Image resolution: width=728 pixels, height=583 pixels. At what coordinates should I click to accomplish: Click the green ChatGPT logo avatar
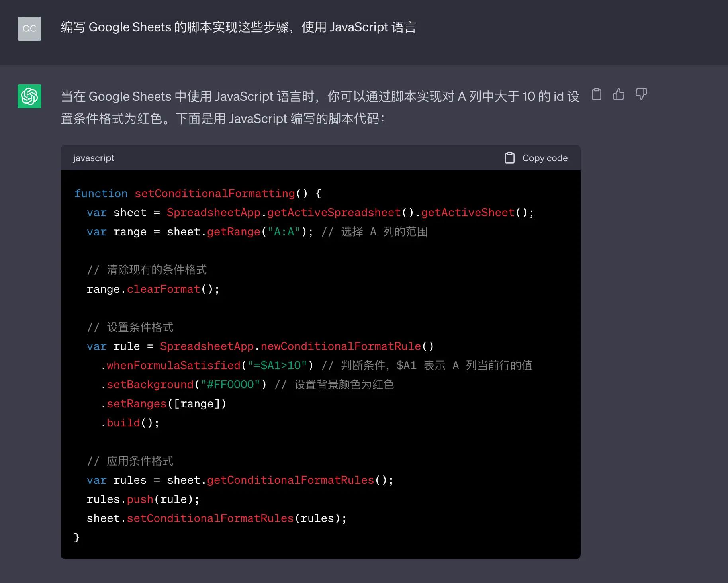pyautogui.click(x=29, y=96)
